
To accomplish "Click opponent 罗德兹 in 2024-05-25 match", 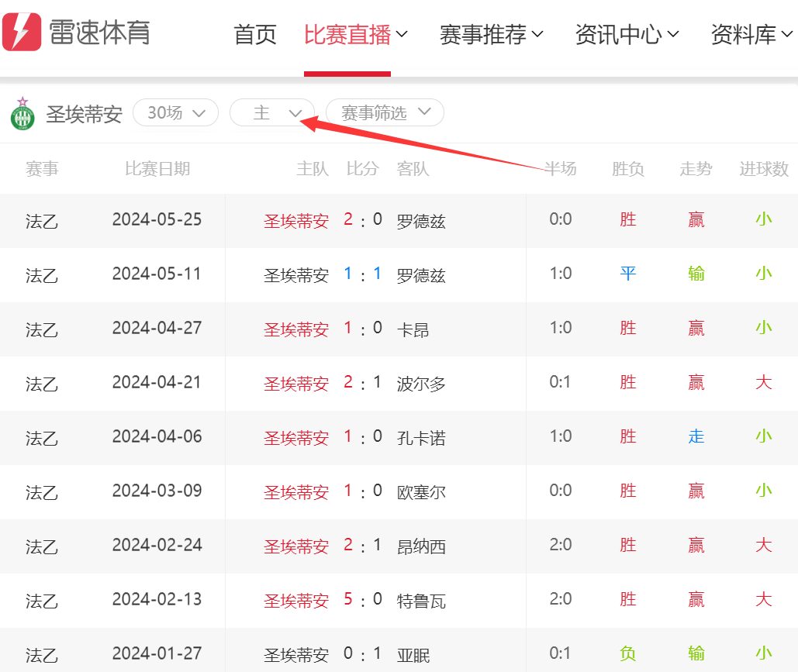I will [x=421, y=221].
